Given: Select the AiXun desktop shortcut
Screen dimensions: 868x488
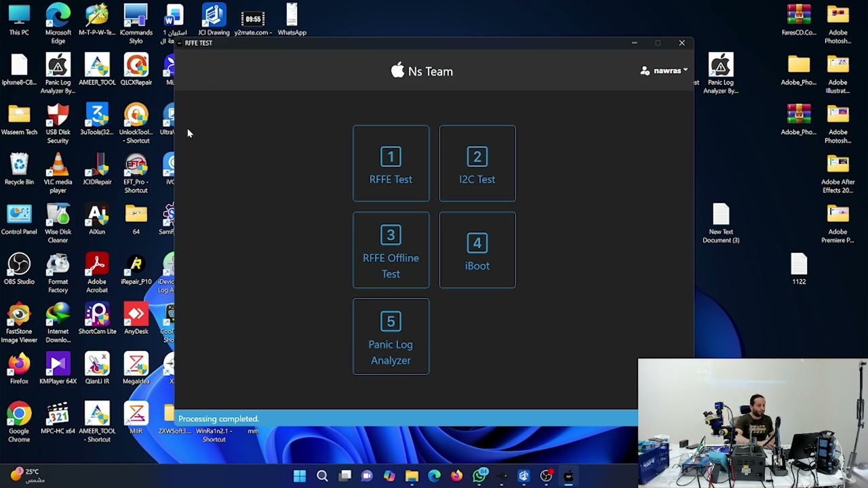Looking at the screenshot, I should (x=97, y=220).
